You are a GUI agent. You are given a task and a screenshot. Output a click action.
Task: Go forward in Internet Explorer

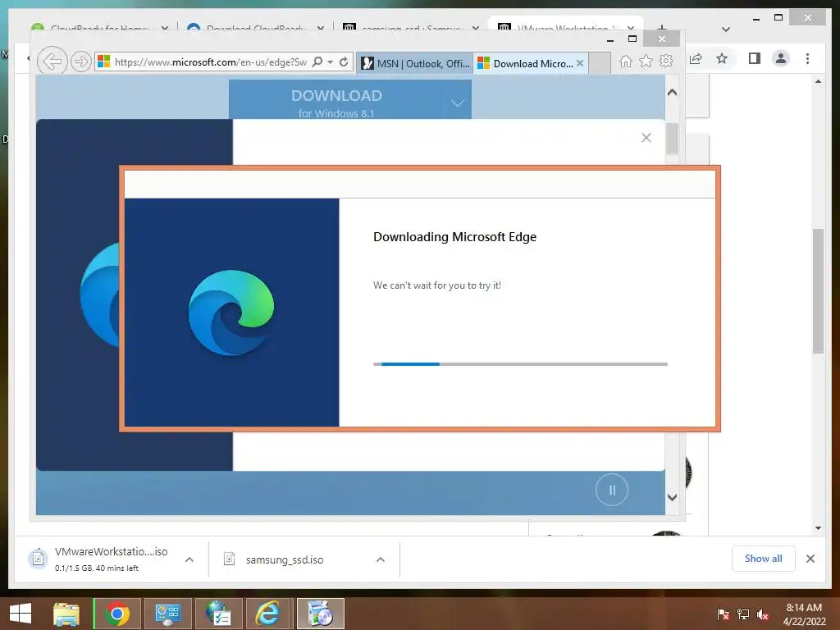80,62
